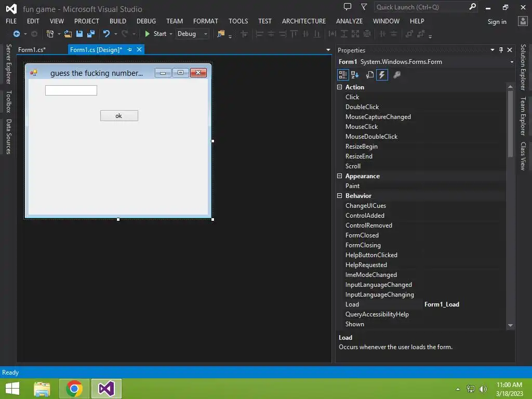
Task: Switch to the Form1.cs* code tab
Action: 32,49
